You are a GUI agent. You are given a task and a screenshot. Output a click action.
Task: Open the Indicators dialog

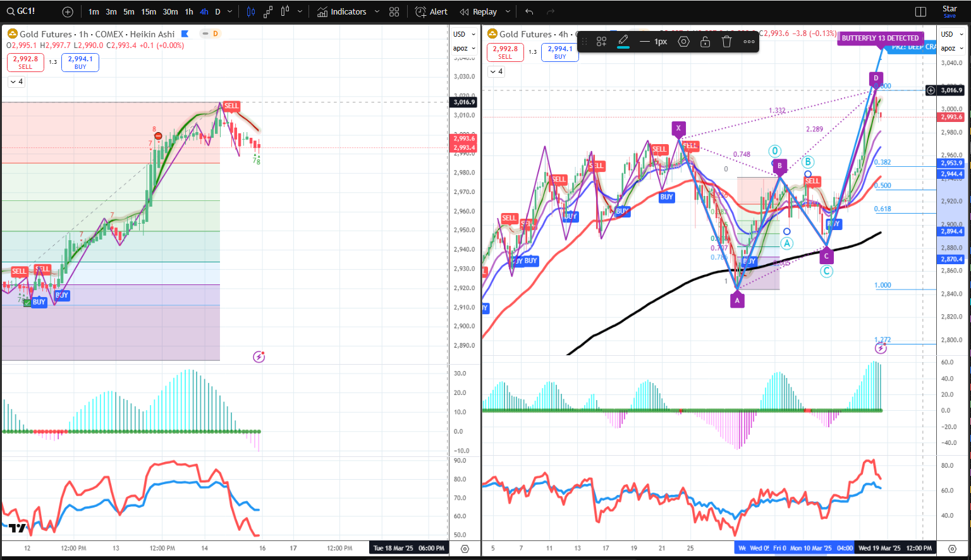pyautogui.click(x=342, y=11)
